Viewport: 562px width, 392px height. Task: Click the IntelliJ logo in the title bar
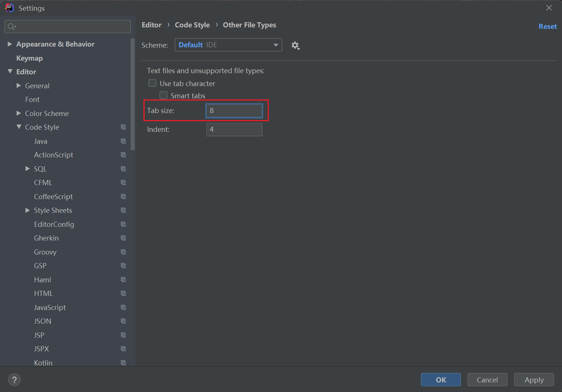[x=9, y=8]
